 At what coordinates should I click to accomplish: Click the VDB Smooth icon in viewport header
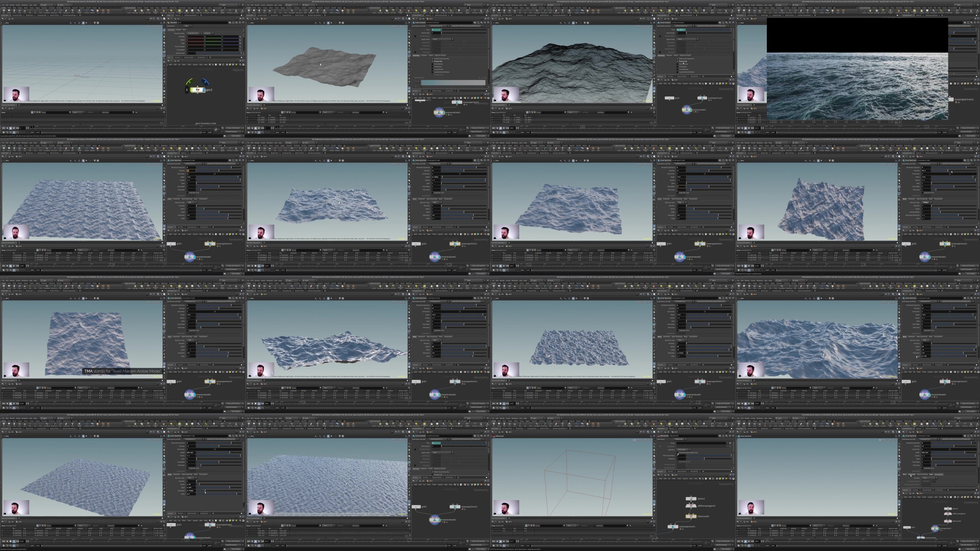[494, 436]
